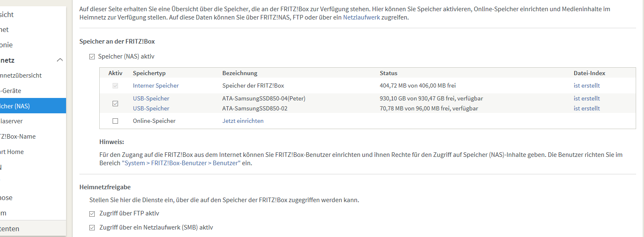Open the Smart Home sidebar entry
The width and height of the screenshot is (644, 237).
(x=33, y=152)
